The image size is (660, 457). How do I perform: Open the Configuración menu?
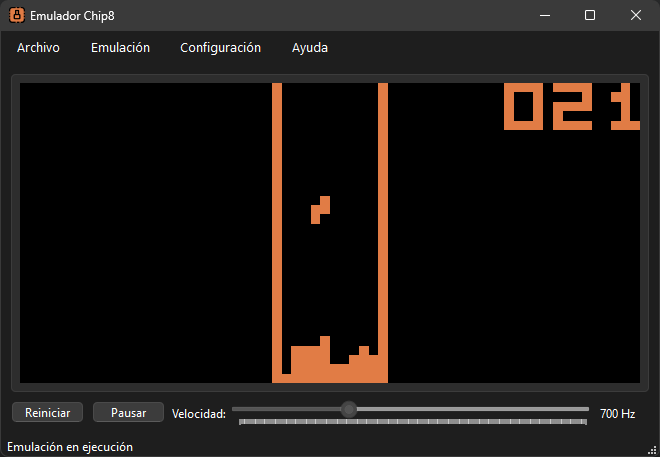(x=221, y=48)
